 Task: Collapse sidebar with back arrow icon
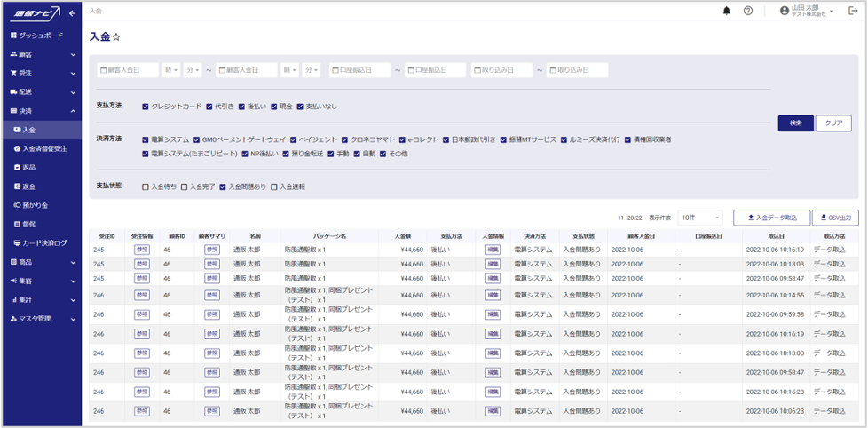pyautogui.click(x=72, y=12)
